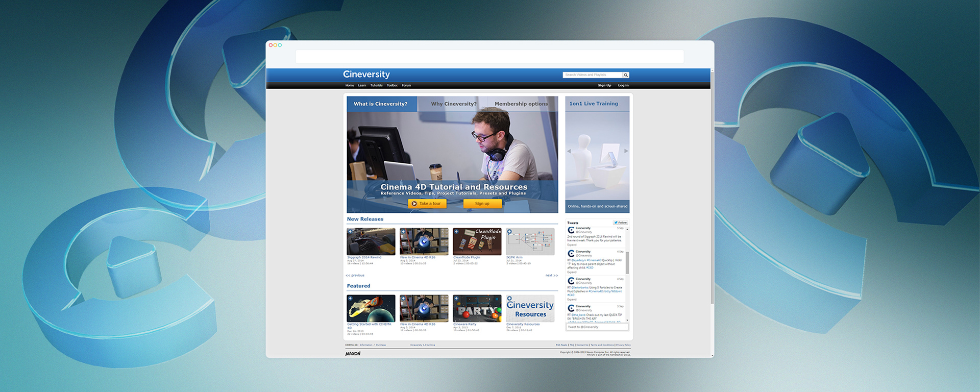Open the Home menu item

pyautogui.click(x=350, y=86)
